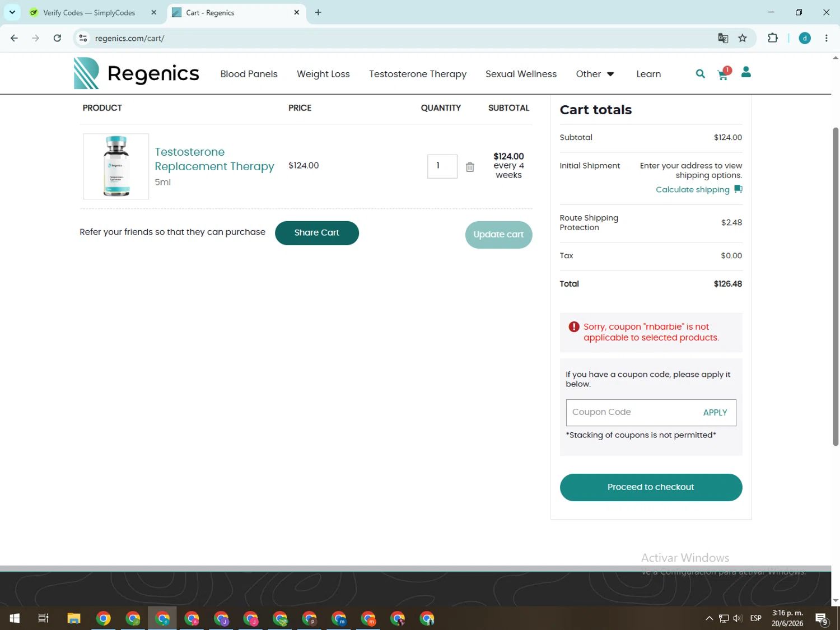Viewport: 840px width, 630px height.
Task: Click the quantity input field
Action: (442, 166)
